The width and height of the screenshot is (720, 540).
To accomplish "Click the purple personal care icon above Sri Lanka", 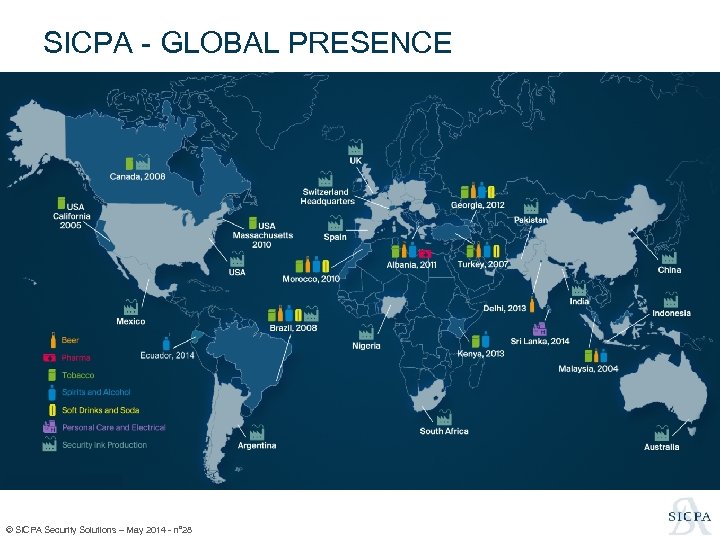I will pos(540,329).
